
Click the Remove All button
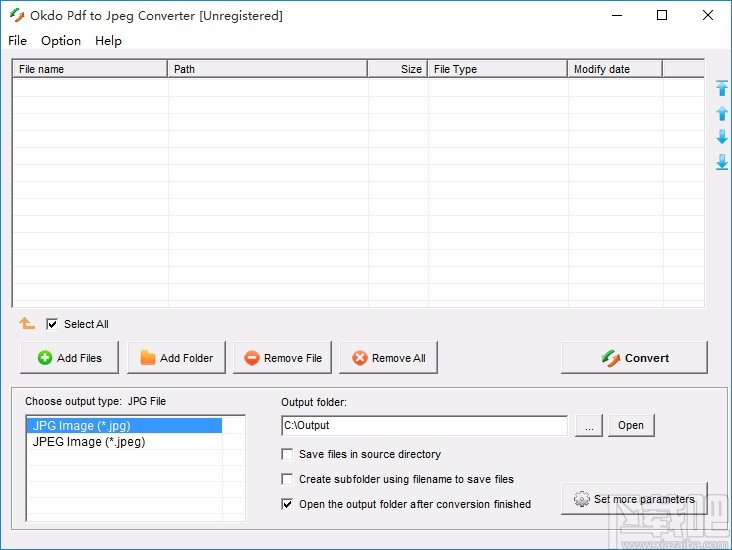pyautogui.click(x=388, y=358)
